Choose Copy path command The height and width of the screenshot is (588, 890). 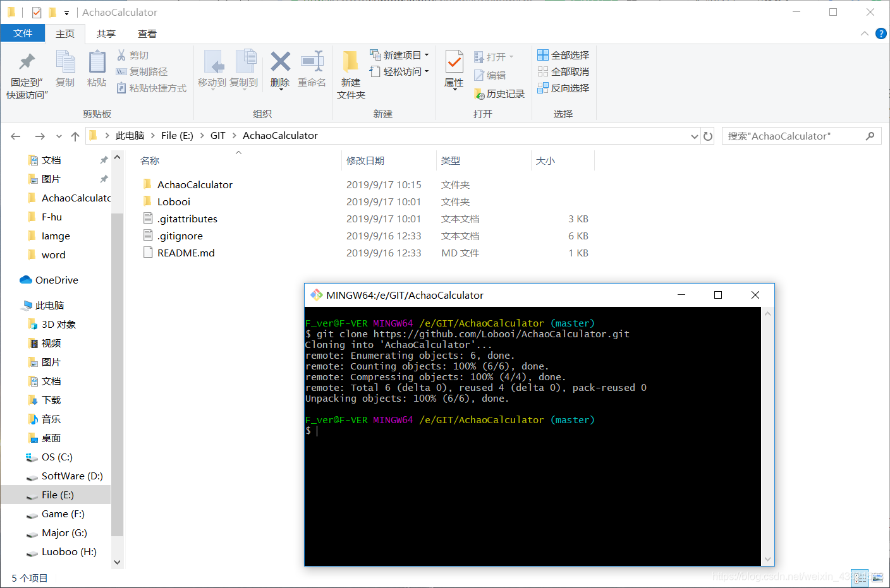pyautogui.click(x=142, y=72)
